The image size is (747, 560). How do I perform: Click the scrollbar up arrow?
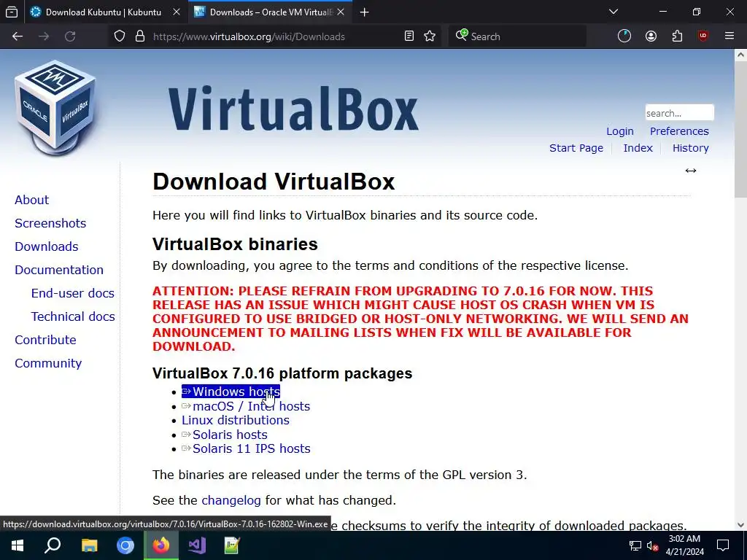click(740, 55)
